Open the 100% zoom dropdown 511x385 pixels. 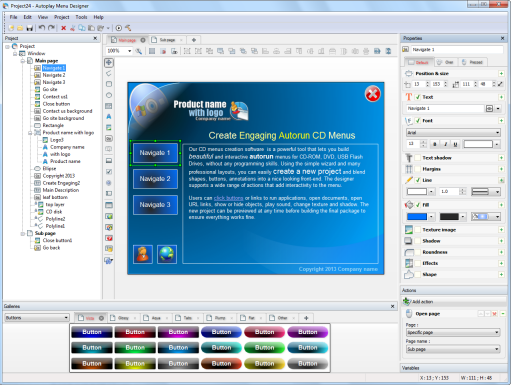129,51
